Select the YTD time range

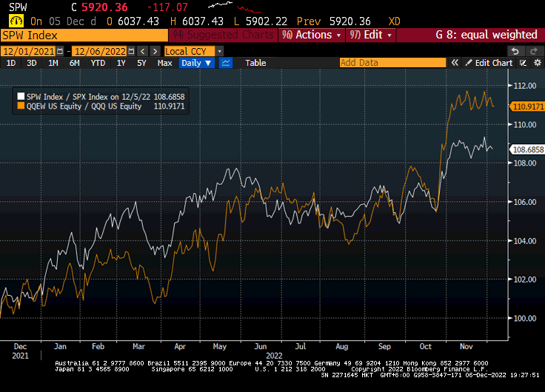(98, 63)
